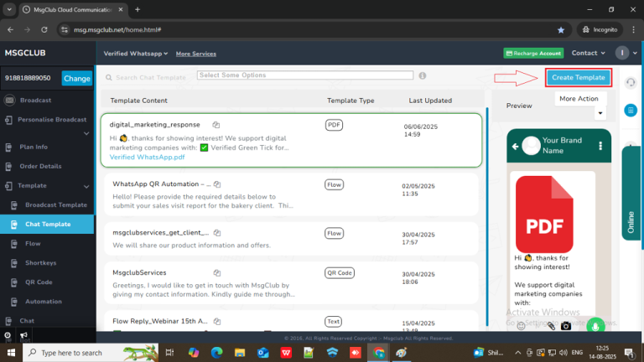Copy the digital_marketing_response template name
Viewport: 644px width, 362px height.
click(216, 125)
